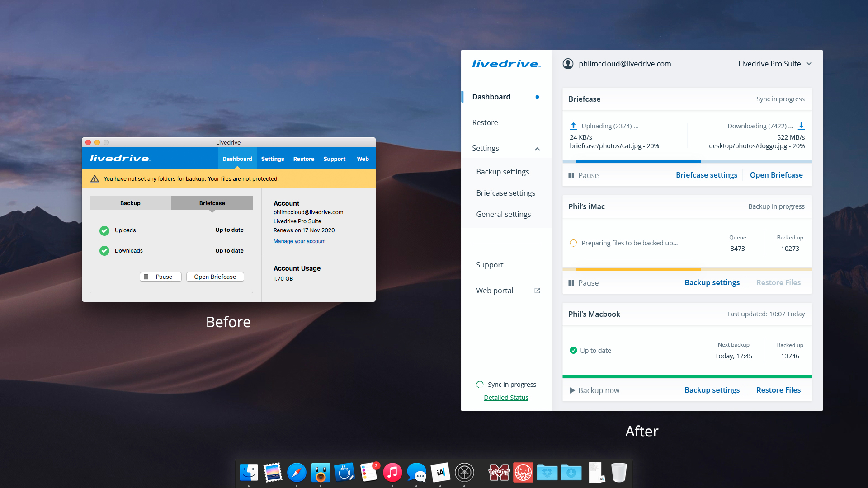
Task: Launch iA Writer from the dock
Action: (x=440, y=473)
